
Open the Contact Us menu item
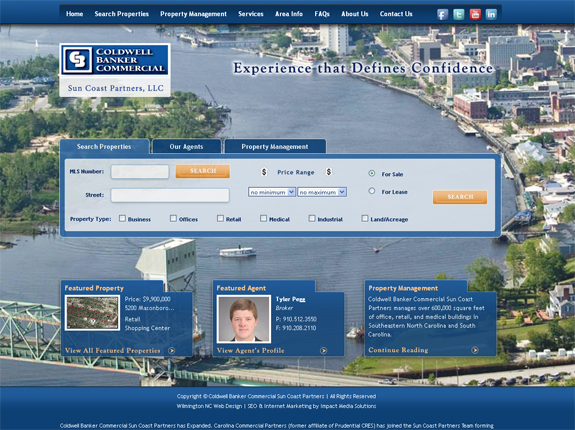(396, 14)
